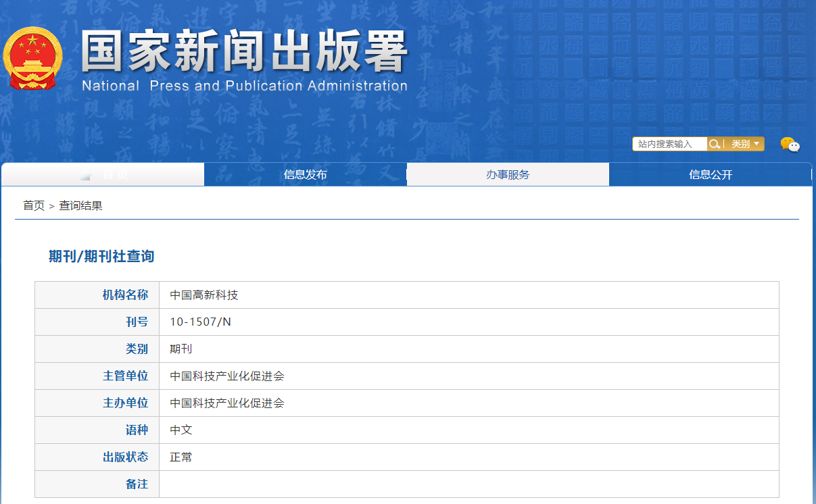Click the 主管单位 value 中国科技产业化促进会
Screen dimensions: 816x504
point(227,376)
